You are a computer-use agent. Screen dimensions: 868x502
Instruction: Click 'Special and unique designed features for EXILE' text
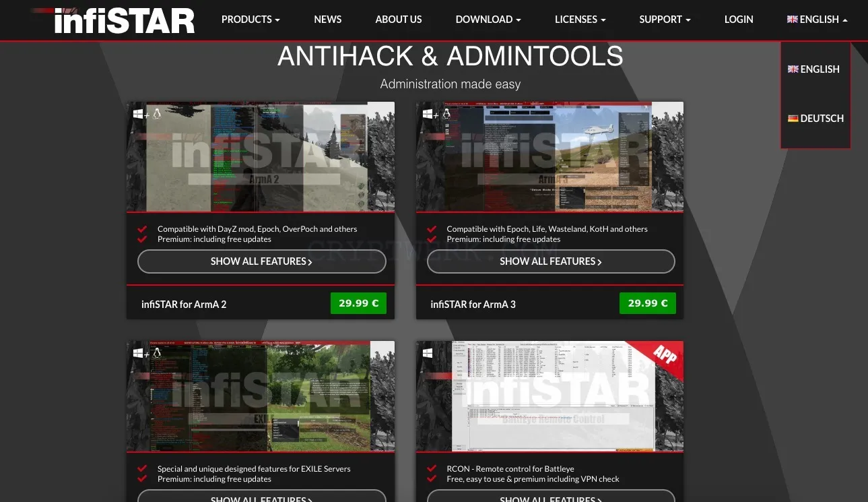pos(254,469)
